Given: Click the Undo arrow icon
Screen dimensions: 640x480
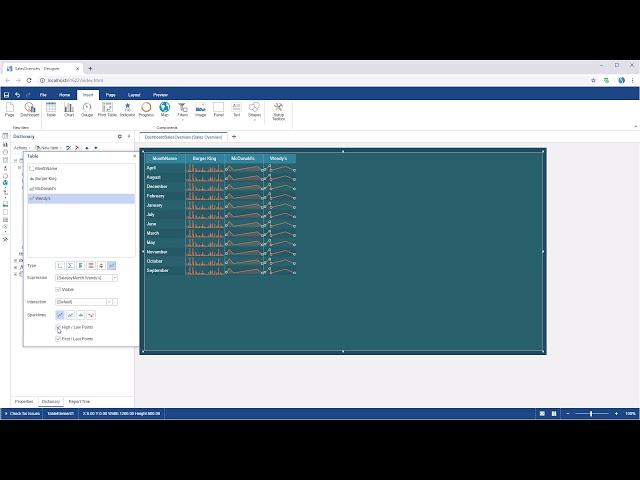Looking at the screenshot, I should 17,95.
